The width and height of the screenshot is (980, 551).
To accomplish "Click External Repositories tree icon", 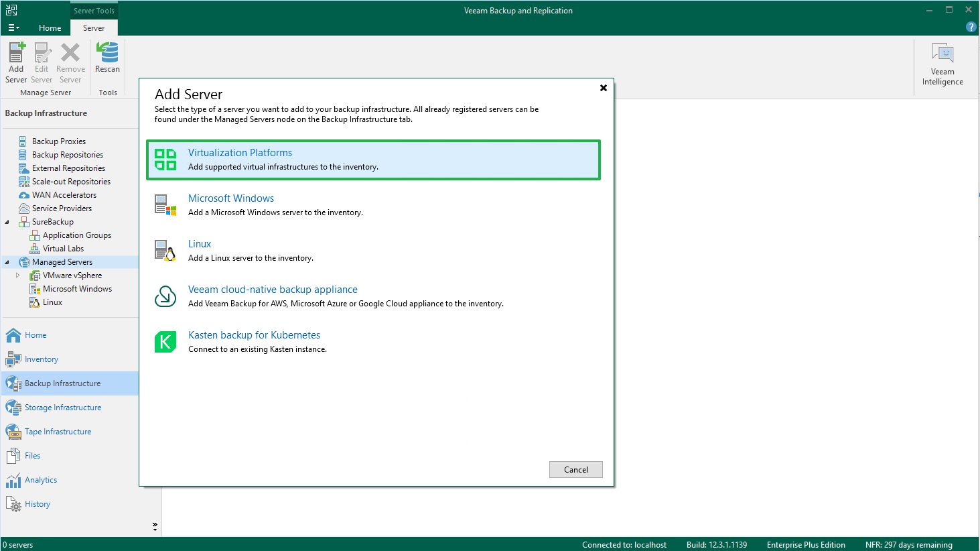I will tap(23, 168).
